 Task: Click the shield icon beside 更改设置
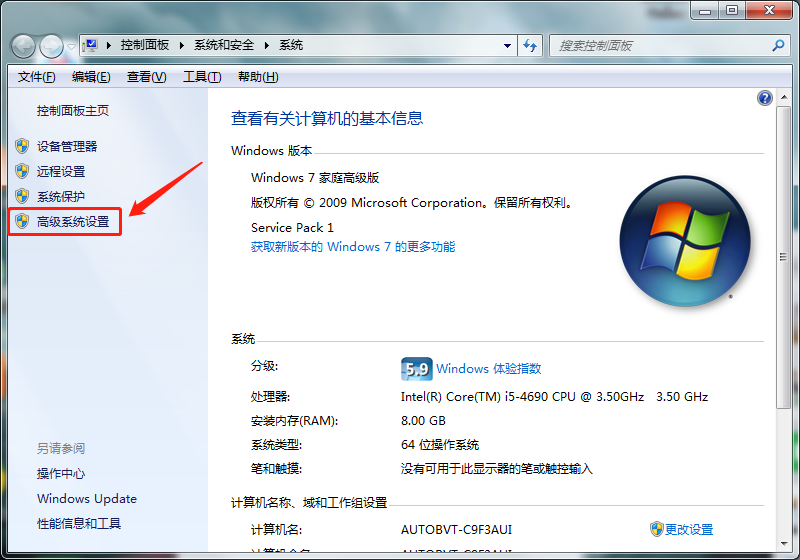click(656, 529)
